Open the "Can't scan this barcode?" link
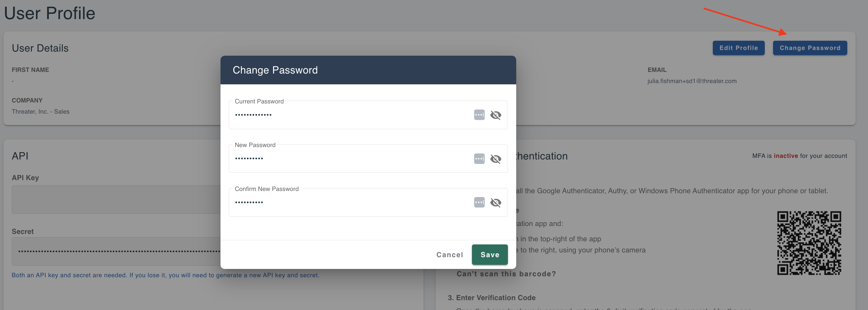 click(x=506, y=274)
